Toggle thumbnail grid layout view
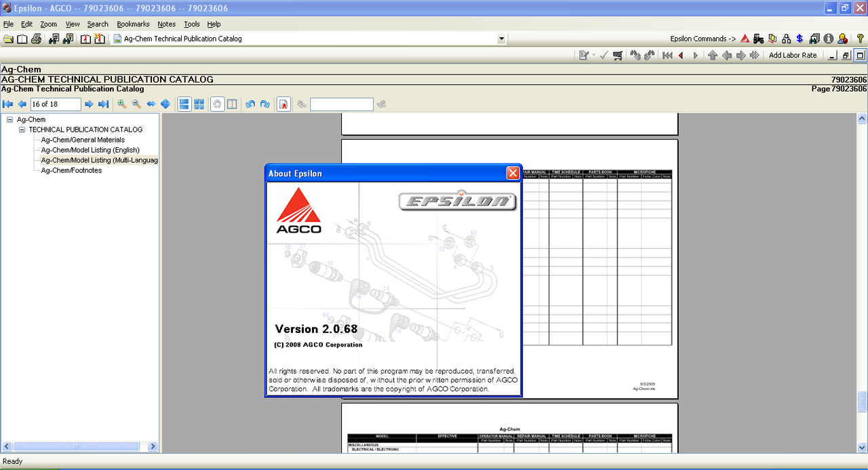 [199, 104]
